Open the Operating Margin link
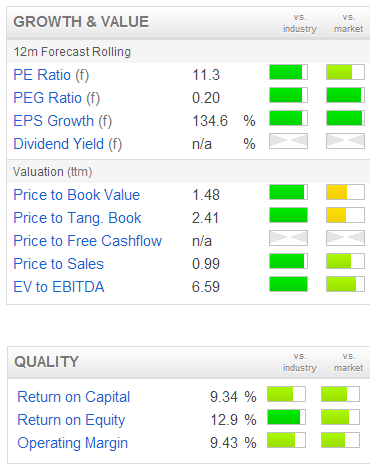The width and height of the screenshot is (370, 471). (73, 443)
